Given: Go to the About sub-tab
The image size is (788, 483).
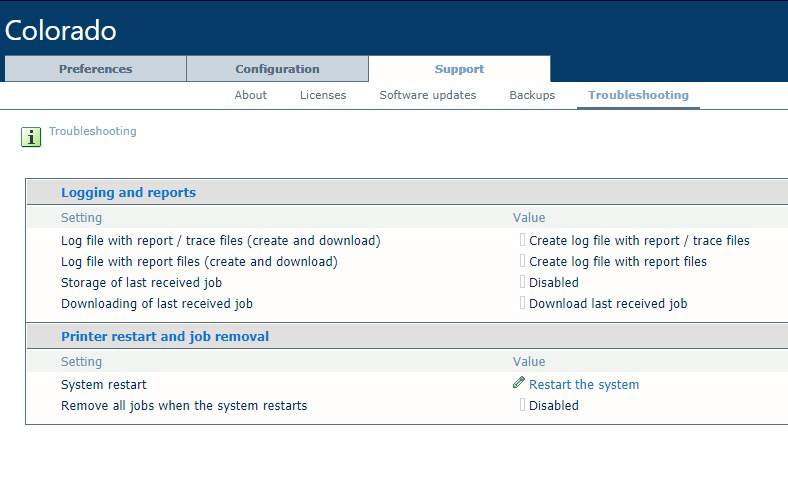Looking at the screenshot, I should (x=250, y=95).
